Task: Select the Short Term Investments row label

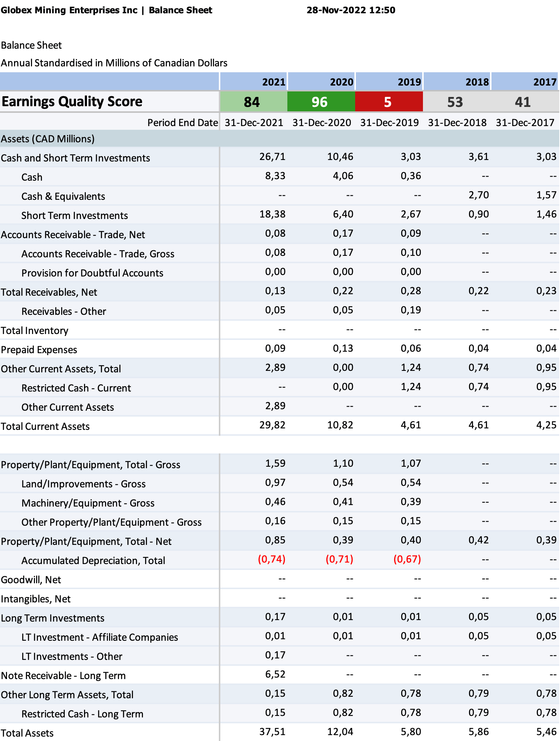Action: (74, 216)
